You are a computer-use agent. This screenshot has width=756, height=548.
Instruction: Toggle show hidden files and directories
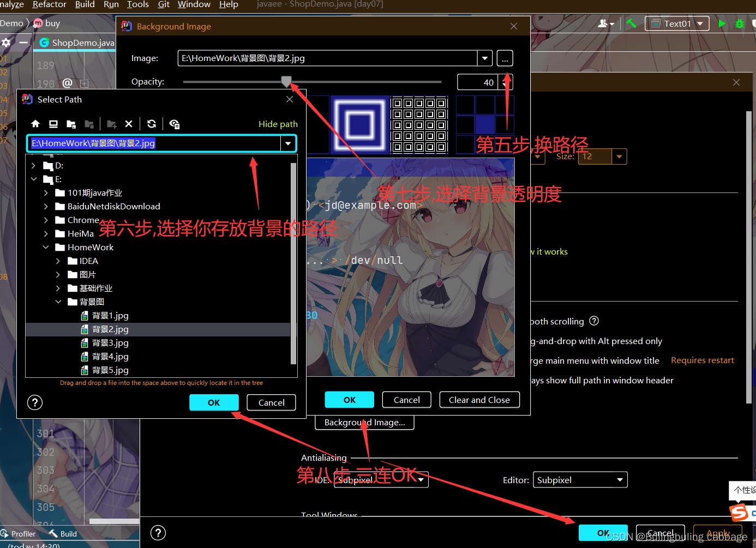tap(175, 124)
